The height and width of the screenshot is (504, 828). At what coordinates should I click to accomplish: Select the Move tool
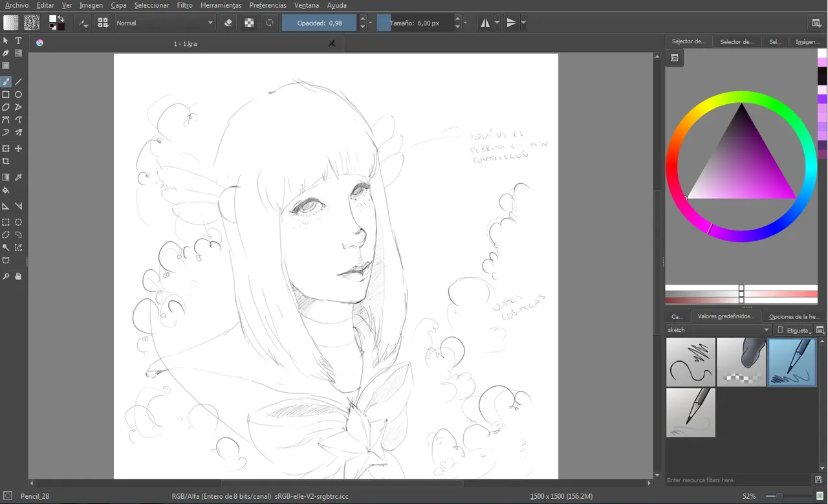(x=19, y=149)
